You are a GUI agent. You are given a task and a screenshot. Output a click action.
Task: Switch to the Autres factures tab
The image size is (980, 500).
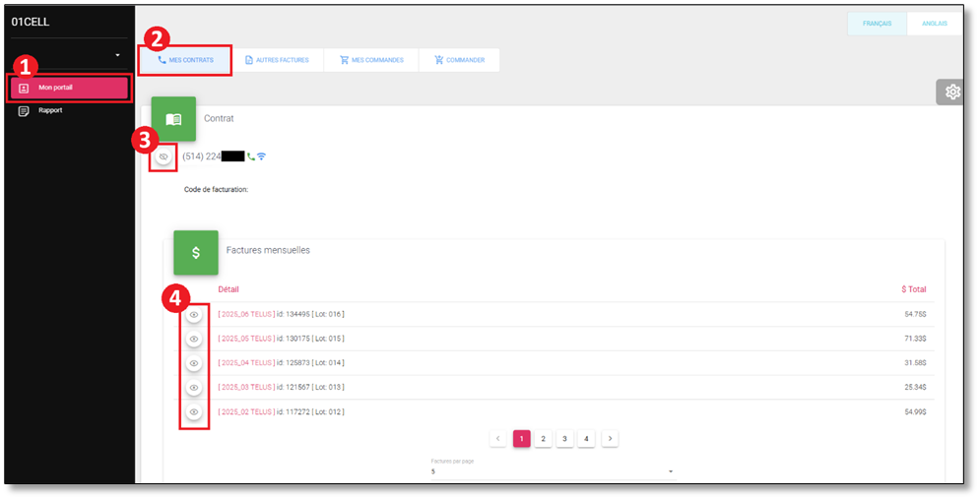[x=276, y=61]
